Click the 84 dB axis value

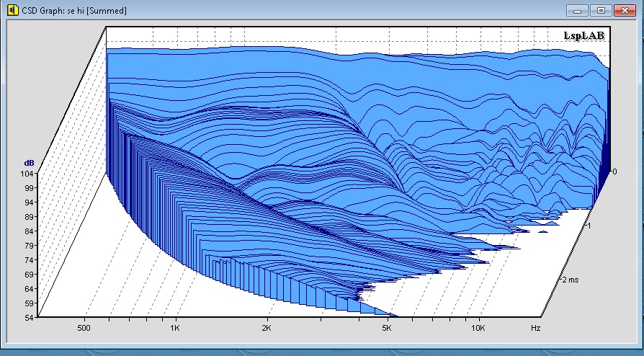28,231
